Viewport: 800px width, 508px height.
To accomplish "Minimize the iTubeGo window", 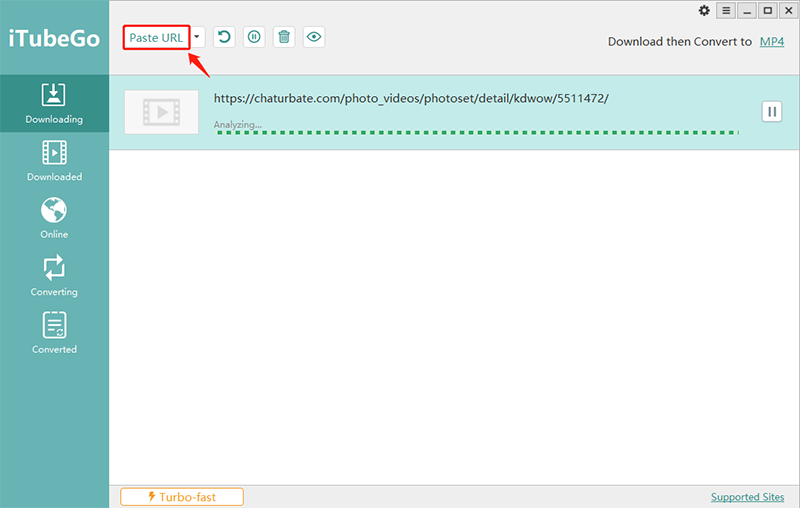I will click(x=747, y=10).
